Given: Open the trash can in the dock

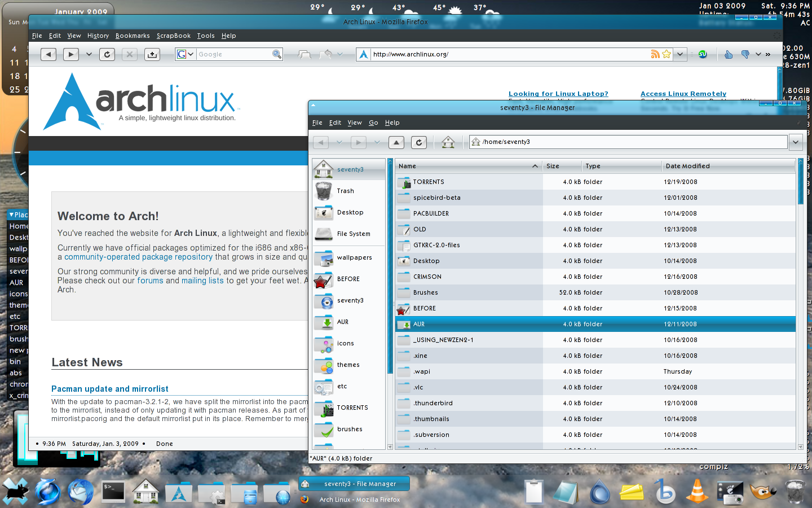Looking at the screenshot, I should click(795, 491).
